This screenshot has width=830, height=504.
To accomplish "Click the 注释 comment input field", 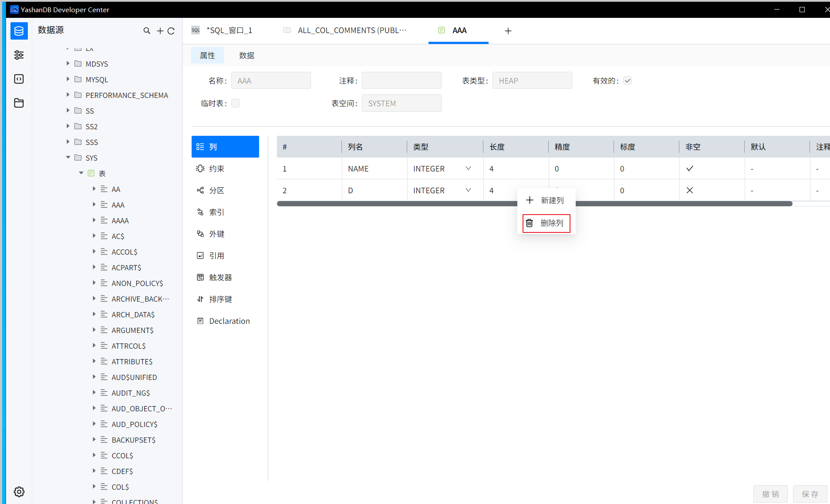I will click(x=402, y=81).
